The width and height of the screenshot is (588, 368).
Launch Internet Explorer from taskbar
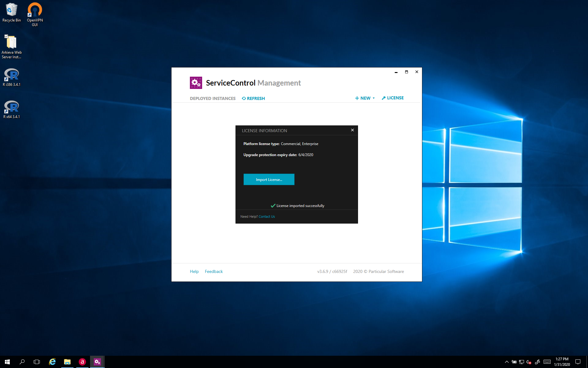52,362
